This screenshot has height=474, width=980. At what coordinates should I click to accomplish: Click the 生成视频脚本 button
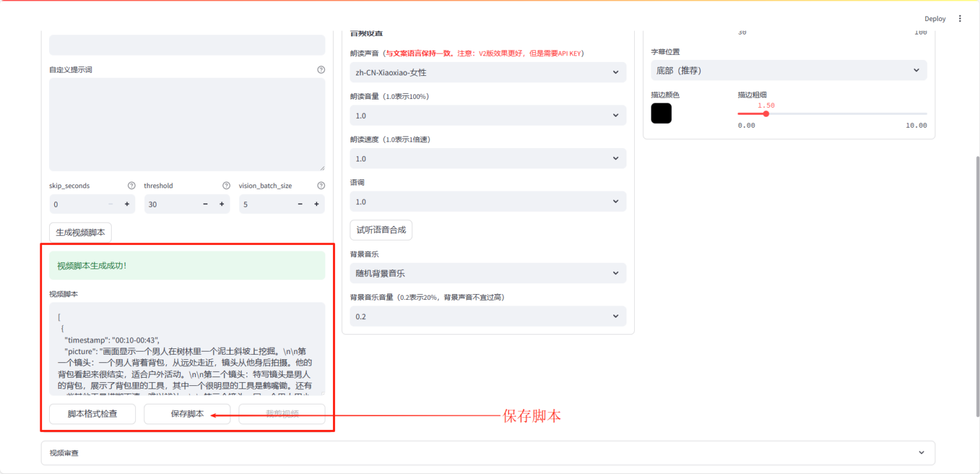click(80, 233)
